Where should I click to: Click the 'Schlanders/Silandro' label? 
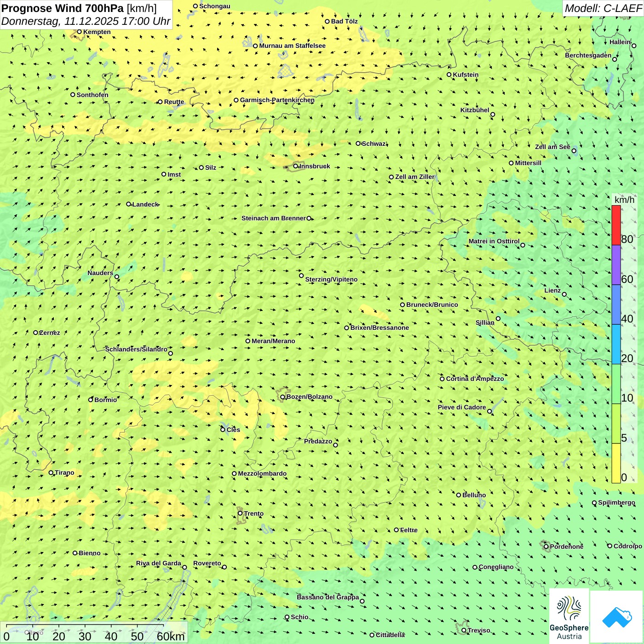[136, 349]
